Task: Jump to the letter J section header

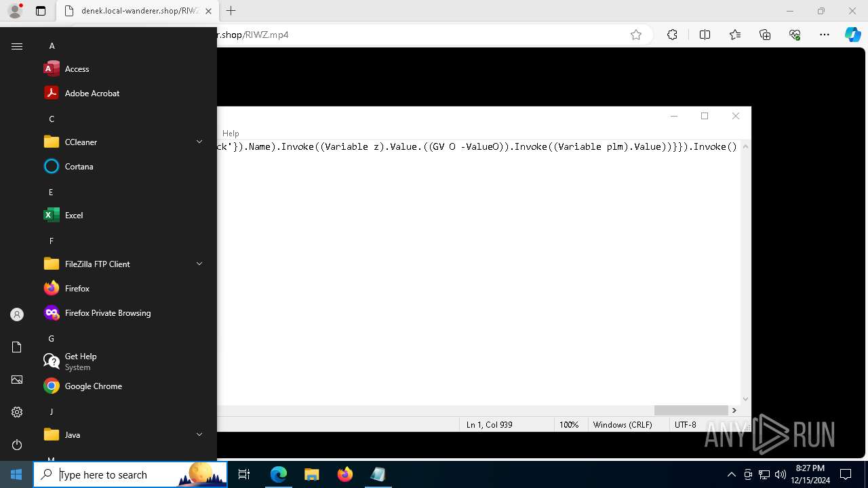Action: 51,411
